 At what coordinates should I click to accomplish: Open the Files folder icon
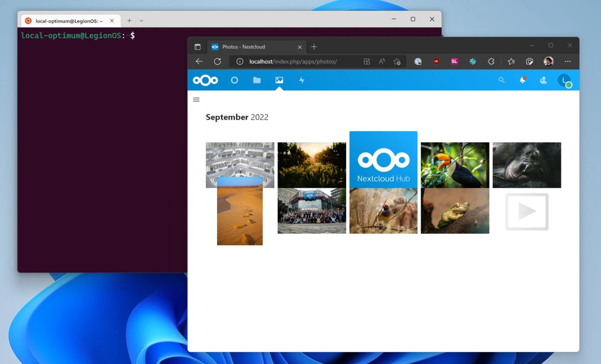[x=257, y=80]
